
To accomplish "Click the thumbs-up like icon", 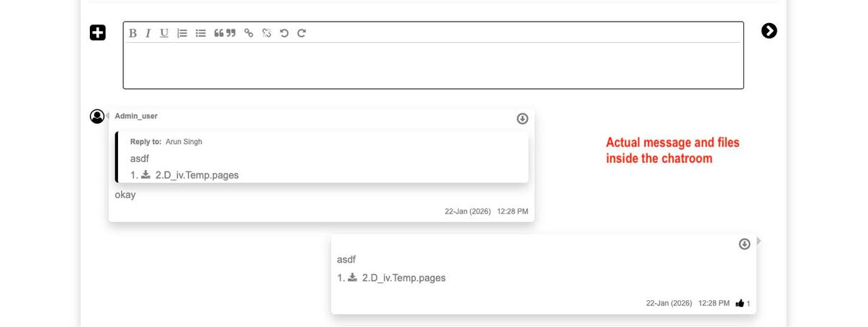I will (x=740, y=303).
